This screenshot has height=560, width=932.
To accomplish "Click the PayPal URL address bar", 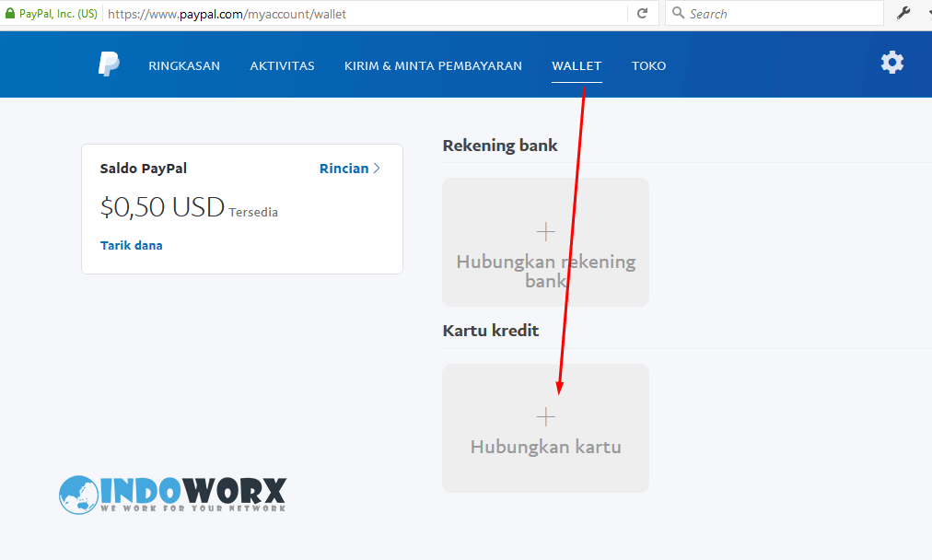I will click(366, 14).
